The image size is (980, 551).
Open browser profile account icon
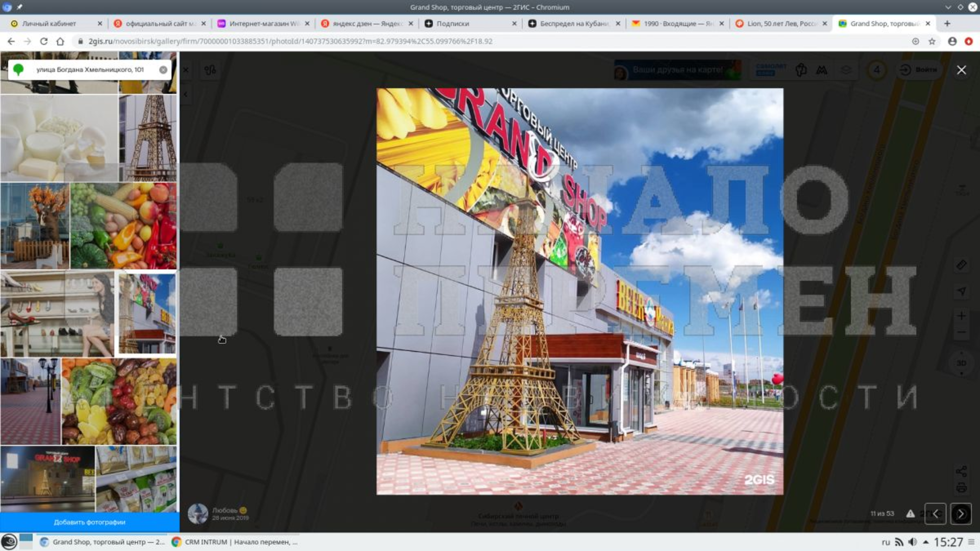coord(952,41)
